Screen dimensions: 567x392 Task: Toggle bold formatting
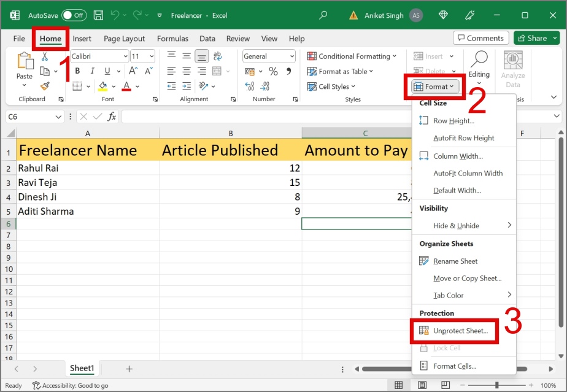77,71
